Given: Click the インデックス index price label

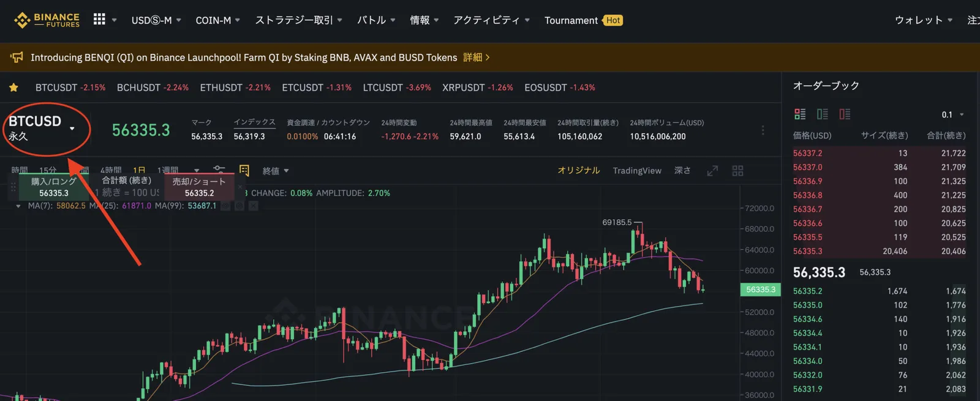Looking at the screenshot, I should 254,122.
